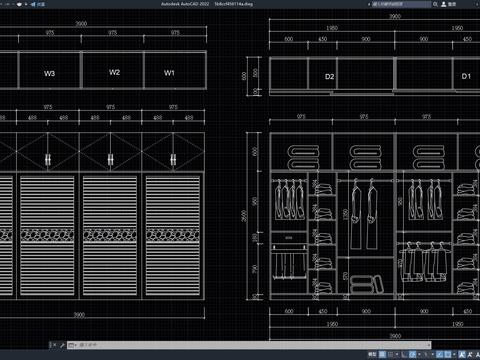
Task: Click the search magnifier icon in title bar
Action: [435, 4]
